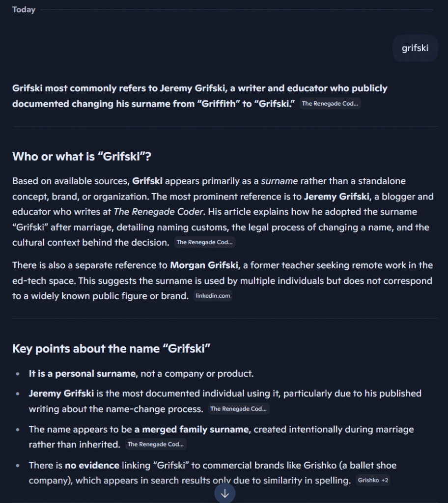Click the scroll-to-bottom down arrow button
448x503 pixels.
tap(224, 493)
